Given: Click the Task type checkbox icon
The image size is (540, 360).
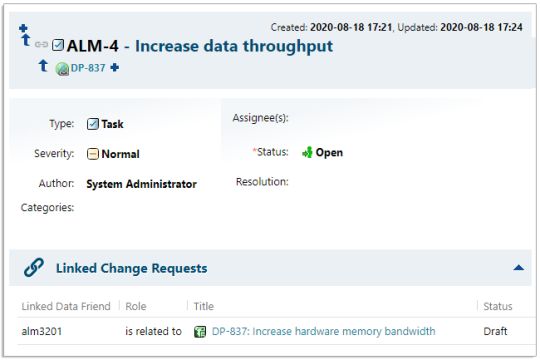Looking at the screenshot, I should pyautogui.click(x=93, y=124).
